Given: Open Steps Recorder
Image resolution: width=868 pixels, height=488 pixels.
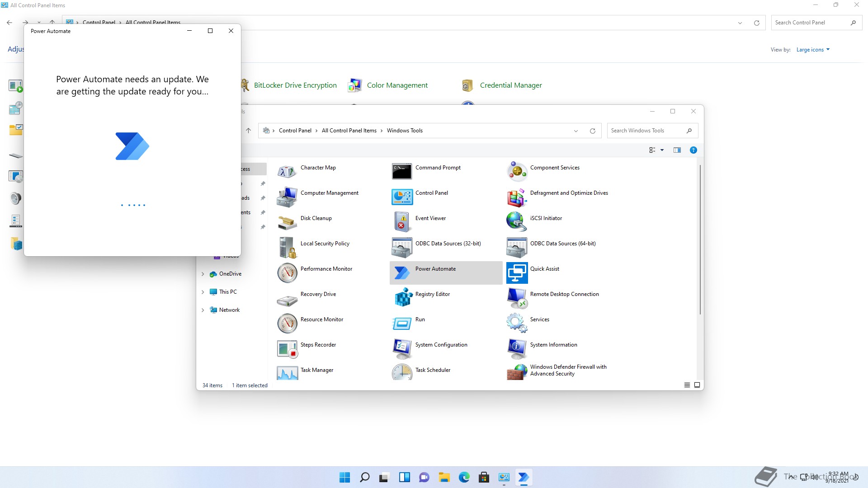Looking at the screenshot, I should point(287,348).
